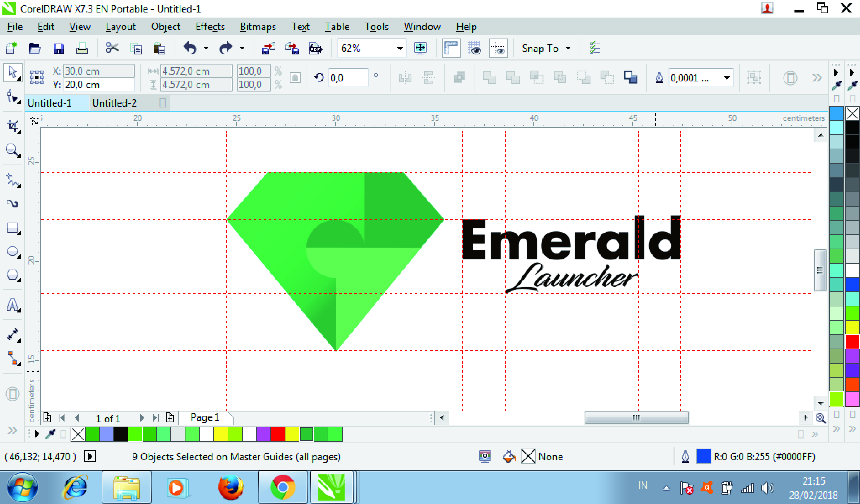Select the Zoom tool in toolbox
Viewport: 860px width, 504px height.
click(x=12, y=150)
